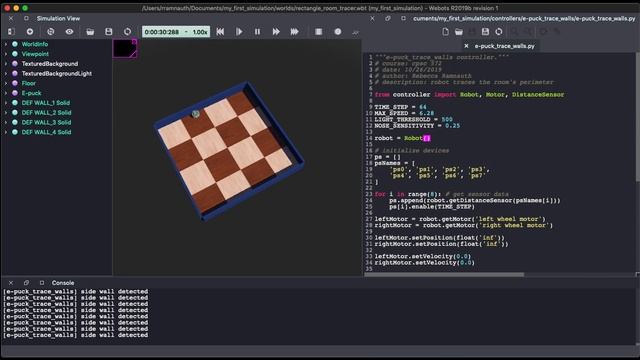
Task: Select Viewpoint in the scene tree
Action: tap(35, 54)
